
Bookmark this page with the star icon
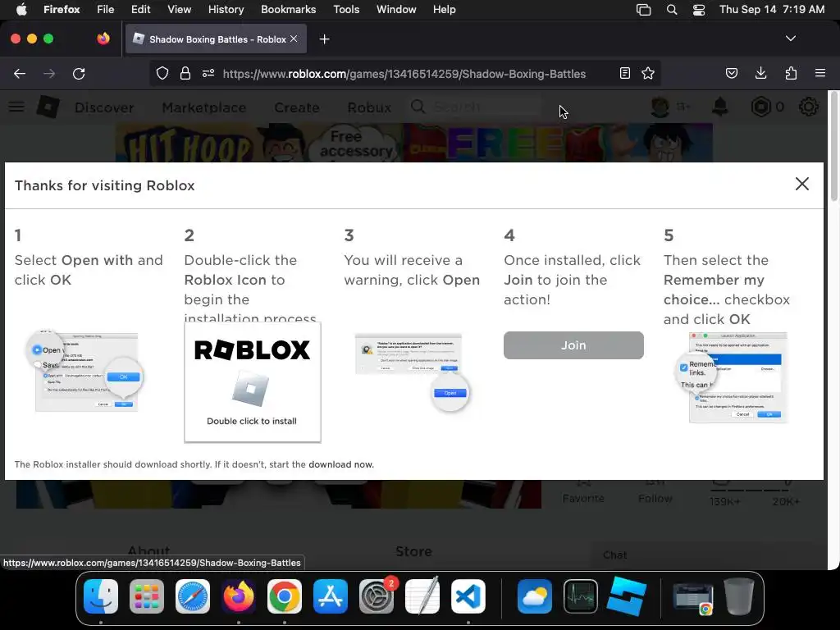(648, 73)
